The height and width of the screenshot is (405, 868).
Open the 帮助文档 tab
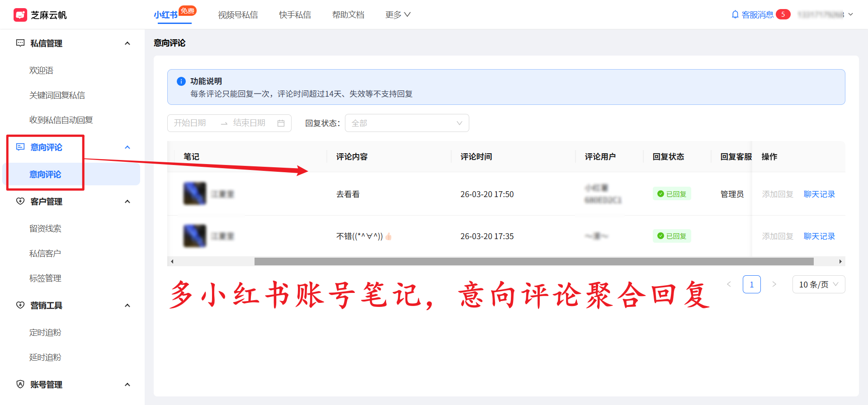pos(348,15)
